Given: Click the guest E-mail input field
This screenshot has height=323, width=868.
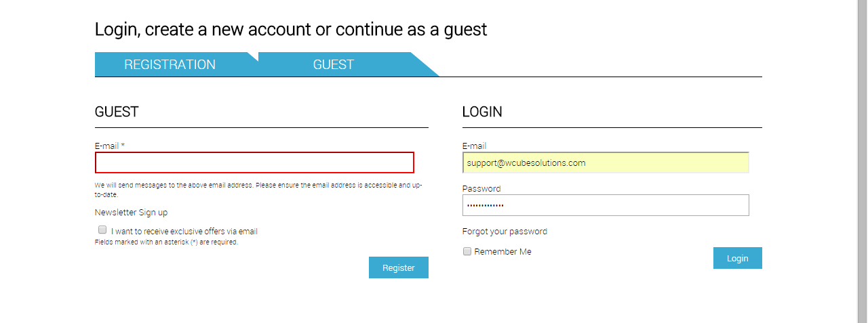Looking at the screenshot, I should [254, 163].
